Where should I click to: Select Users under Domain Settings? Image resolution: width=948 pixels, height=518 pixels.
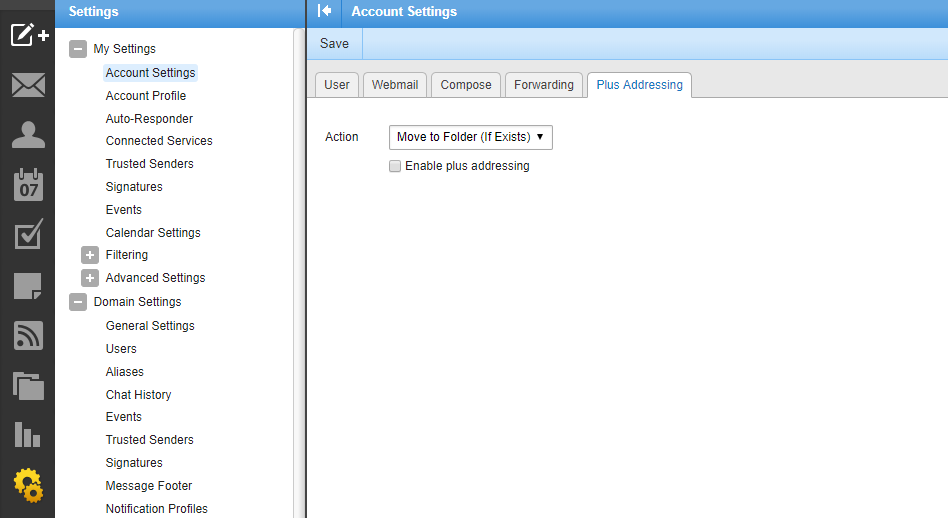(x=121, y=348)
